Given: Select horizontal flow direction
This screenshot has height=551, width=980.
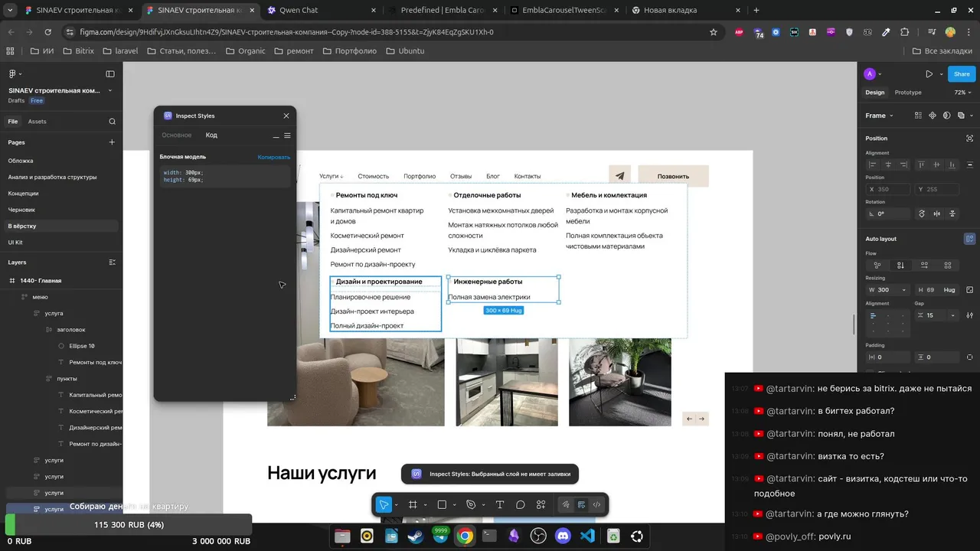Looking at the screenshot, I should point(924,265).
